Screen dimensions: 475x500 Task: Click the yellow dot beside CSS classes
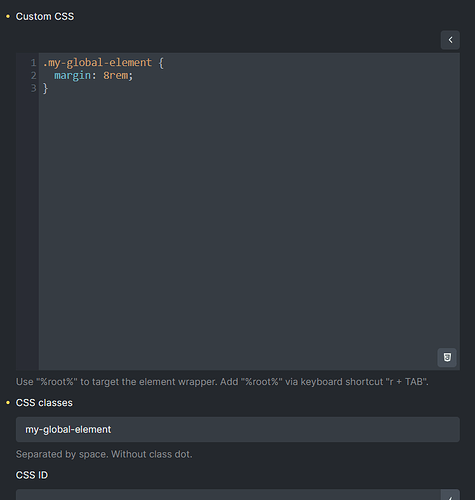point(8,403)
